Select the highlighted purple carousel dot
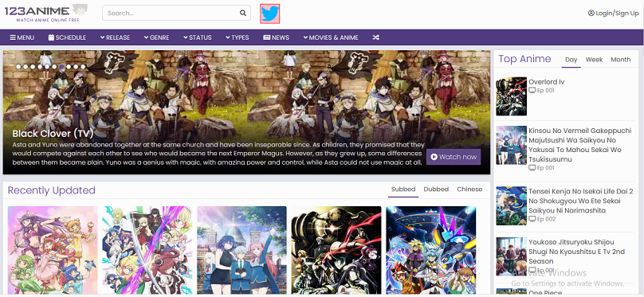This screenshot has height=297, width=644. [x=61, y=66]
